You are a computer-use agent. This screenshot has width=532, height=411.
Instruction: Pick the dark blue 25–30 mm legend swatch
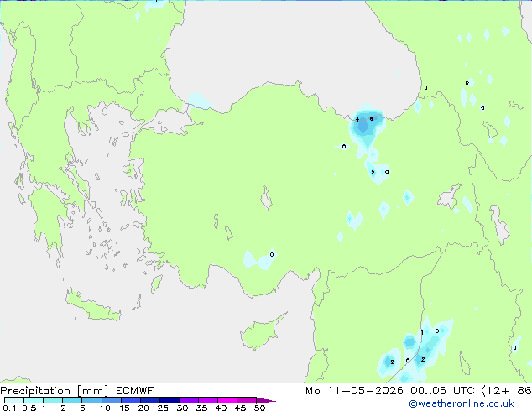tap(170, 400)
